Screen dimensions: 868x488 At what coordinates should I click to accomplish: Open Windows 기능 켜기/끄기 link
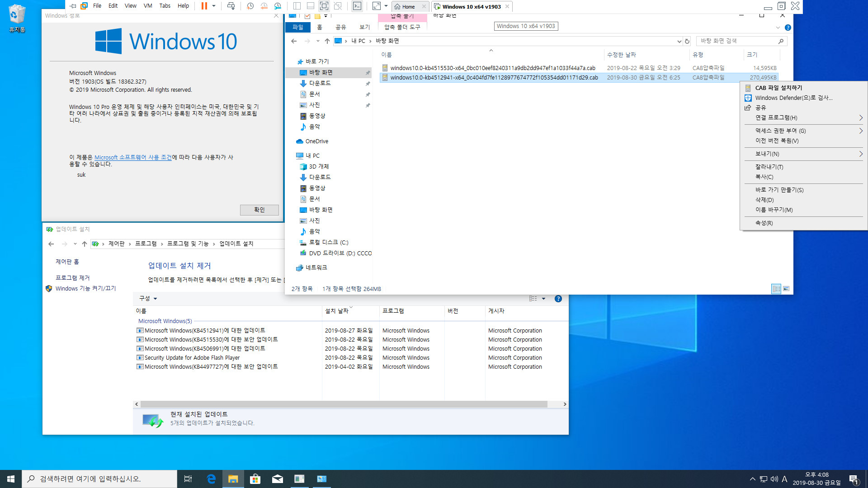(x=85, y=289)
